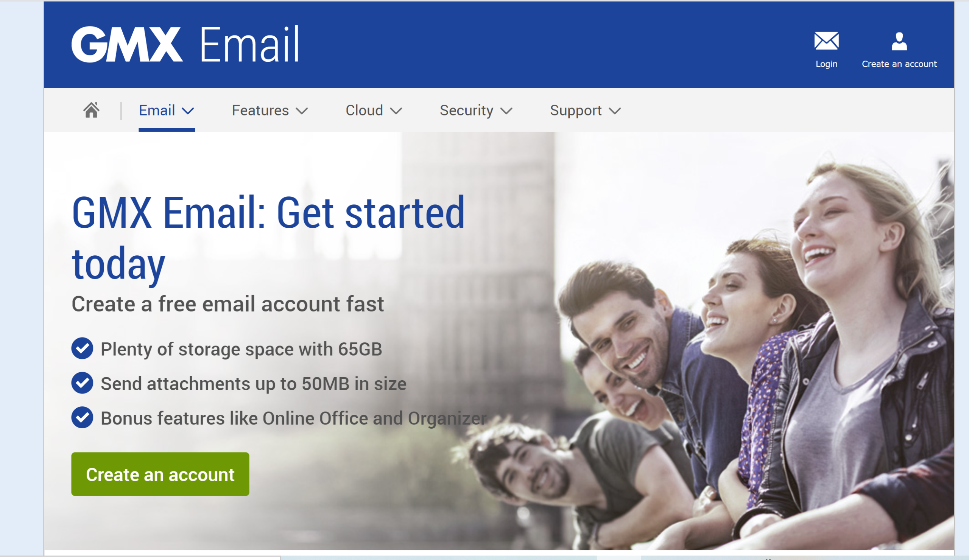The height and width of the screenshot is (560, 969).
Task: Expand the Cloud dropdown chevron
Action: 396,111
